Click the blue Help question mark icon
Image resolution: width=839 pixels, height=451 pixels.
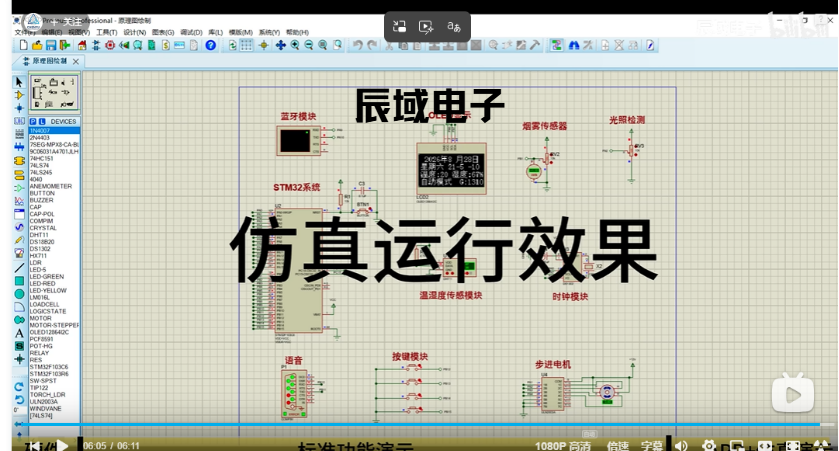[x=211, y=45]
